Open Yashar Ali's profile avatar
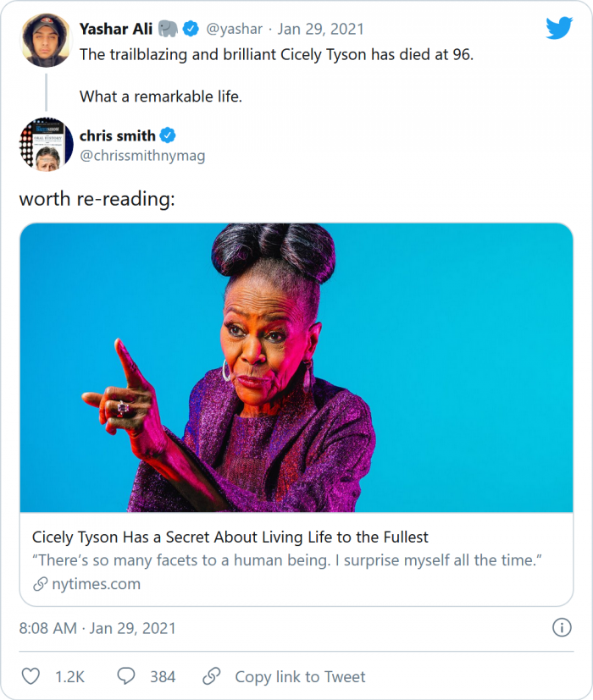This screenshot has height=700, width=593. click(x=45, y=41)
